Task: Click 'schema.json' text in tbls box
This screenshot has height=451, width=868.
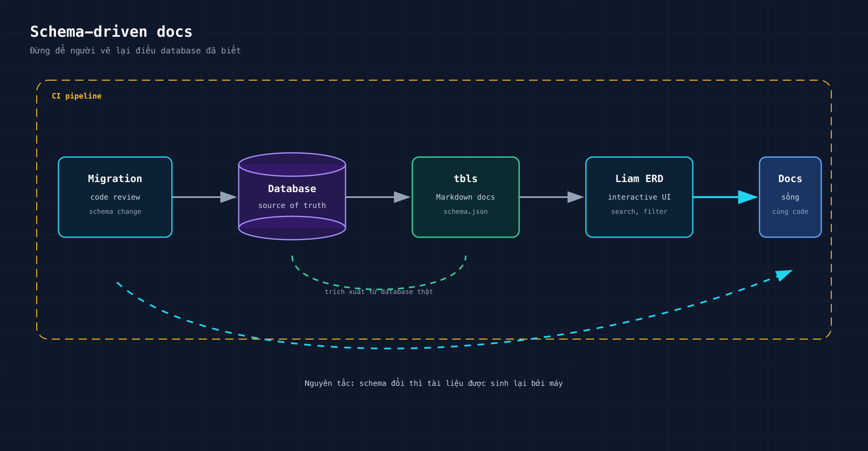Action: tap(466, 212)
